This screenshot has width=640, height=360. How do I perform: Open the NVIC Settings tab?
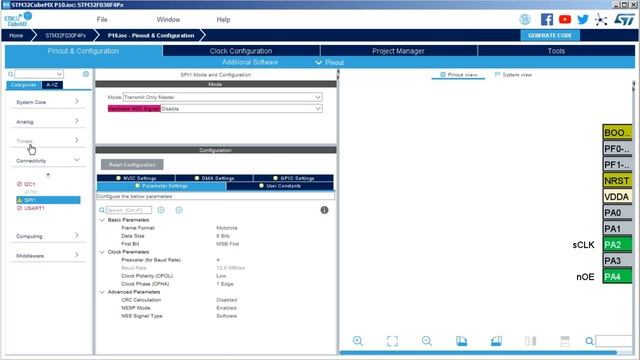pyautogui.click(x=136, y=178)
